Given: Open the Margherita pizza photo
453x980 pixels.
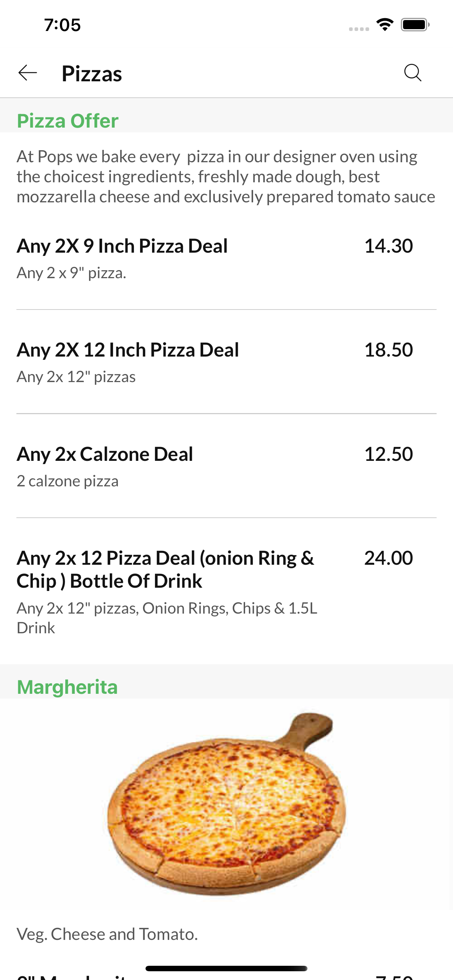Looking at the screenshot, I should pos(227,804).
